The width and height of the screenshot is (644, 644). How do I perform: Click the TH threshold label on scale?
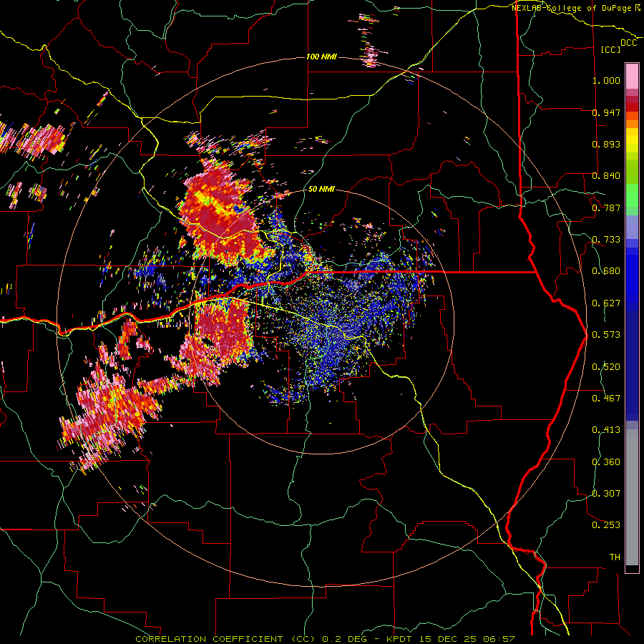tap(615, 557)
